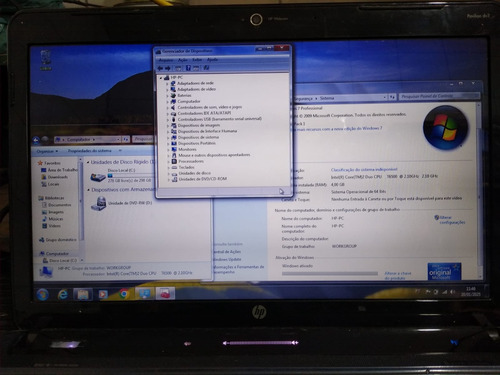This screenshot has height=375, width=500.
Task: Select the Adaptadores de rede icon
Action: point(173,83)
